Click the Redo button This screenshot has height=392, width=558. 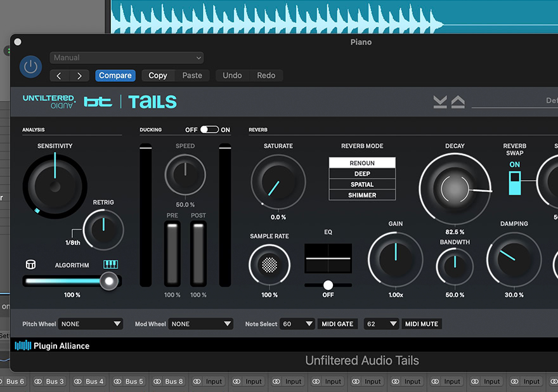(266, 75)
